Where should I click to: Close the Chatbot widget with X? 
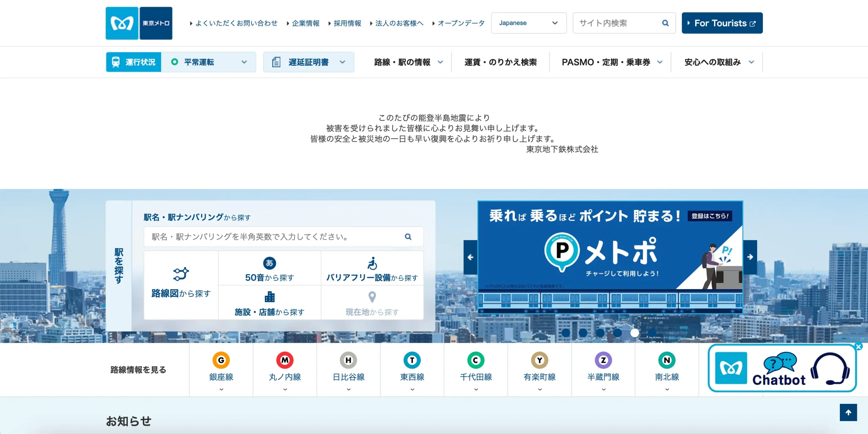coord(859,347)
